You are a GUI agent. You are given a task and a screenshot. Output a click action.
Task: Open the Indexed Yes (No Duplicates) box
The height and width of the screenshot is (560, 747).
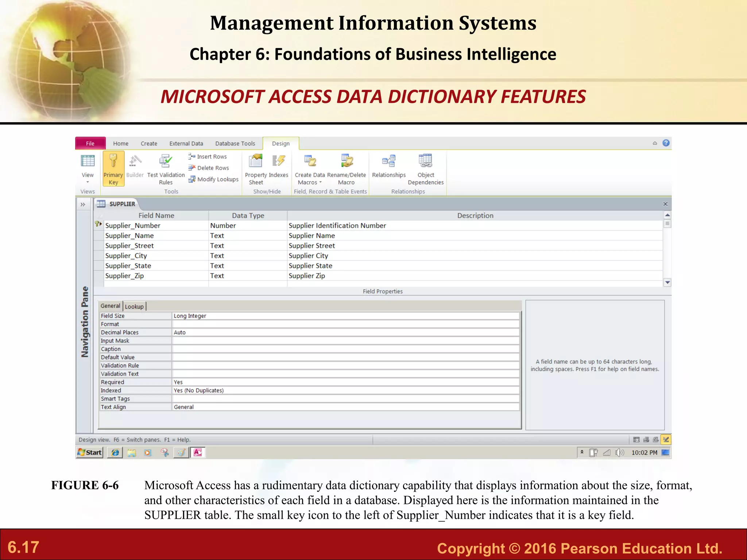[345, 390]
